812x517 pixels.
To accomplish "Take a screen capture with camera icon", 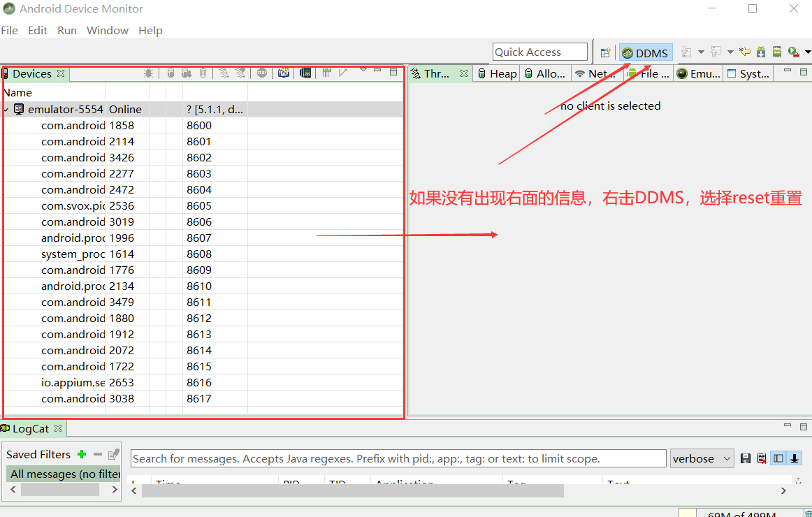I will (x=283, y=73).
